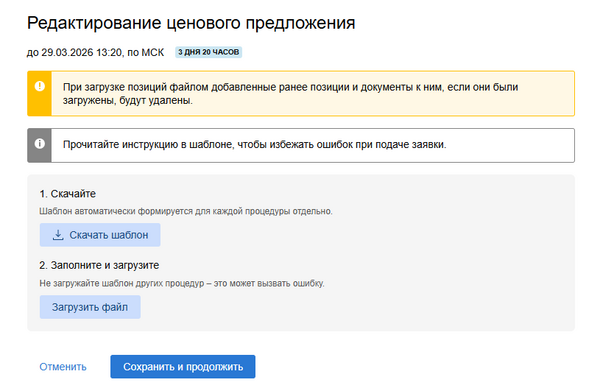Click the step label 1. Скачайте
Screen dimensions: 600x388
click(x=67, y=194)
